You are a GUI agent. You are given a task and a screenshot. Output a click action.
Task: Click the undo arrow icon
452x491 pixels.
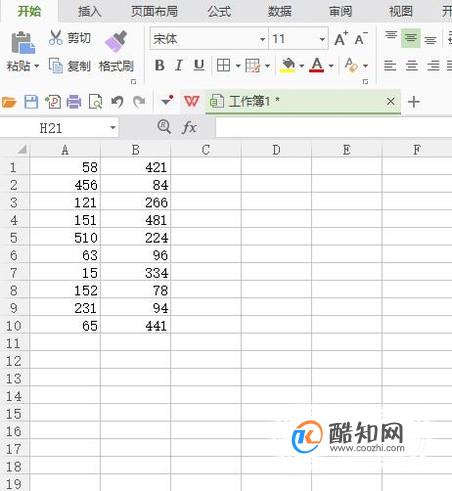[117, 102]
